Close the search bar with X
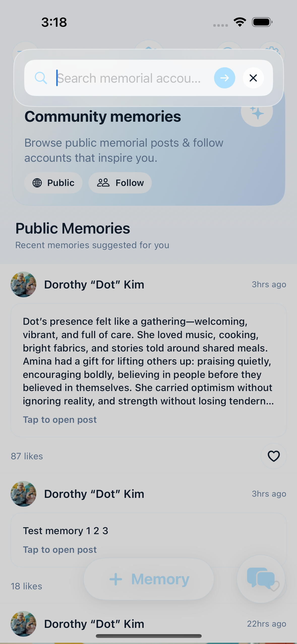This screenshot has width=297, height=644. point(253,78)
